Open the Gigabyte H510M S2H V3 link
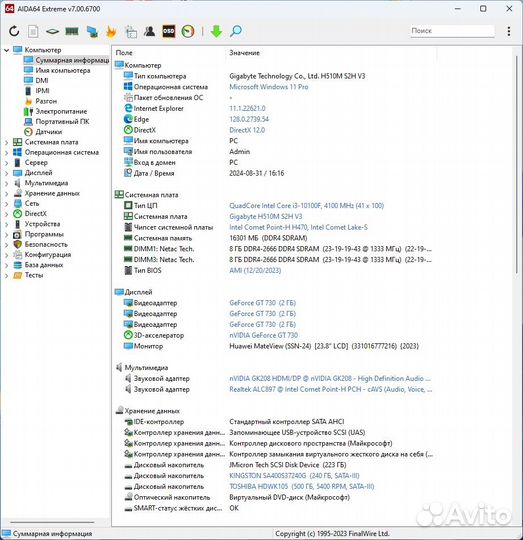Screen dimensions: 523x540 [x=265, y=217]
